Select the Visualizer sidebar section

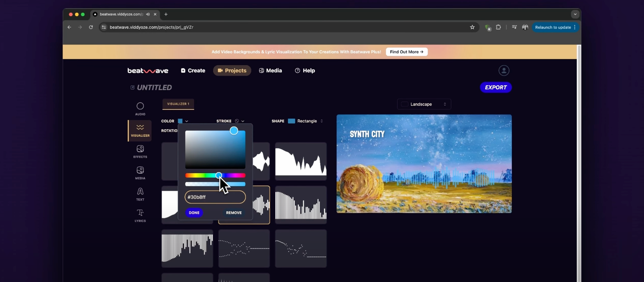coord(140,131)
